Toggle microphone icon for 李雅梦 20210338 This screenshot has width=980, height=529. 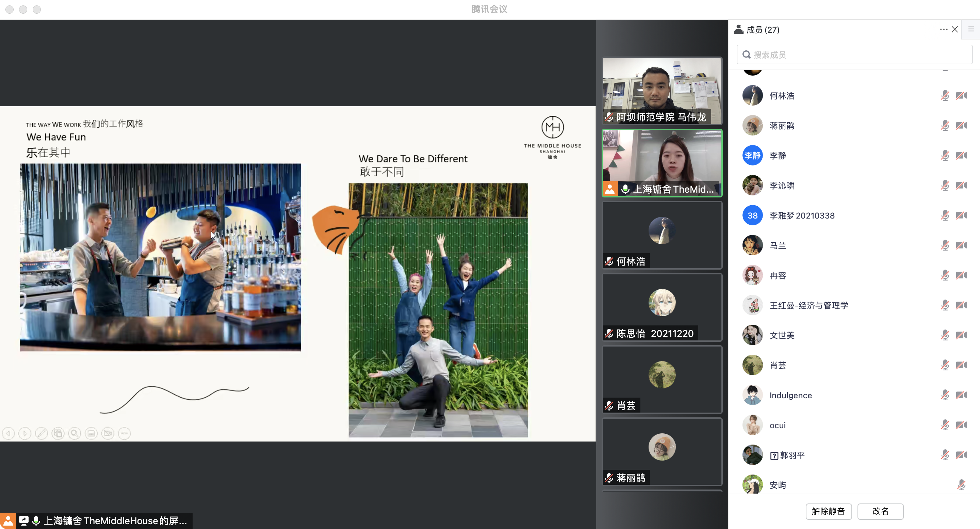945,215
